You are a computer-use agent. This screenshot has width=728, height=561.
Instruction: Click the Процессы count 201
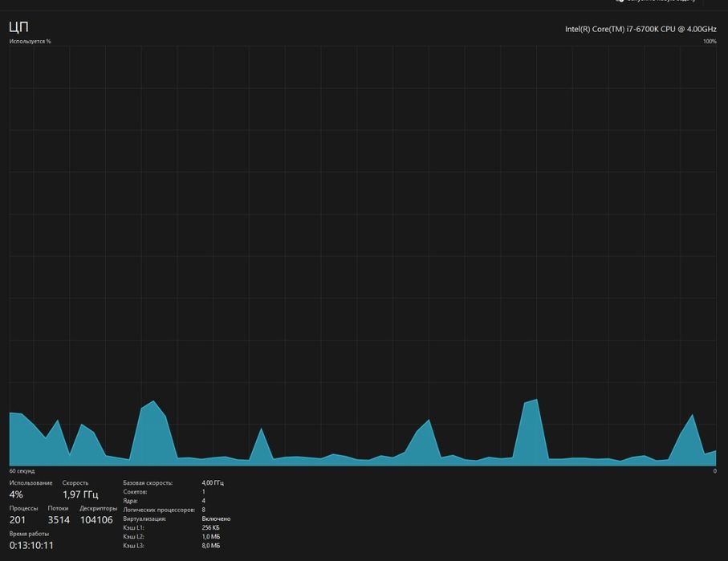point(17,520)
